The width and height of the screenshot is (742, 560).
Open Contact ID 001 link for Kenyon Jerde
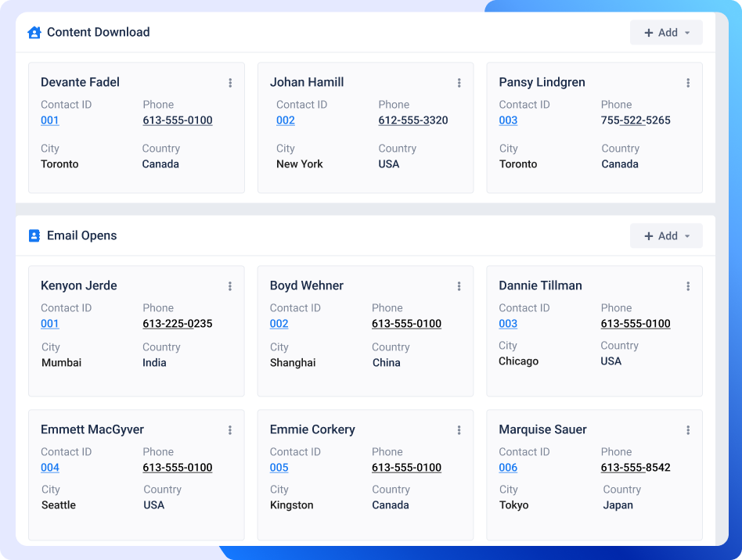point(49,324)
